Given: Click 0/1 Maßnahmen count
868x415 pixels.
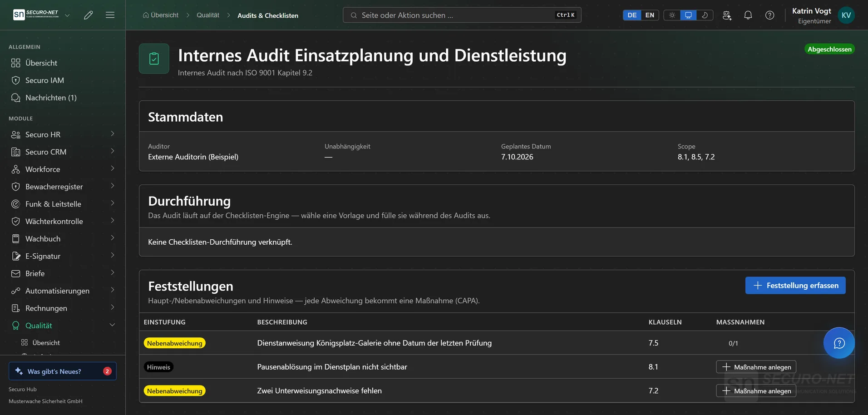Looking at the screenshot, I should (x=733, y=343).
